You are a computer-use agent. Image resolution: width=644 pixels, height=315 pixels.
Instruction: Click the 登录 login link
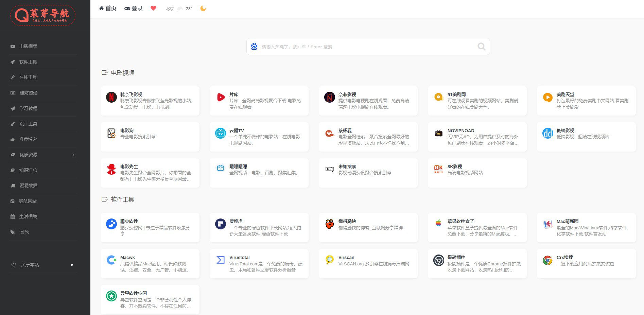[x=134, y=8]
